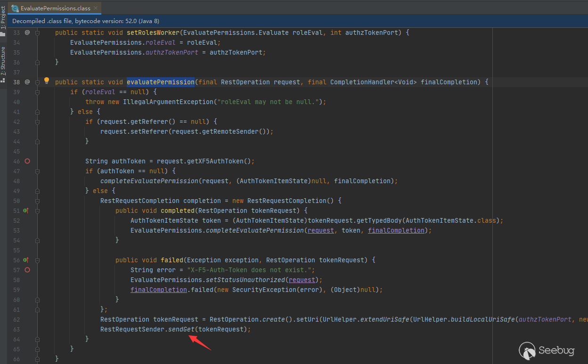
Task: Click the underlined request argument on line 58
Action: [x=302, y=280]
